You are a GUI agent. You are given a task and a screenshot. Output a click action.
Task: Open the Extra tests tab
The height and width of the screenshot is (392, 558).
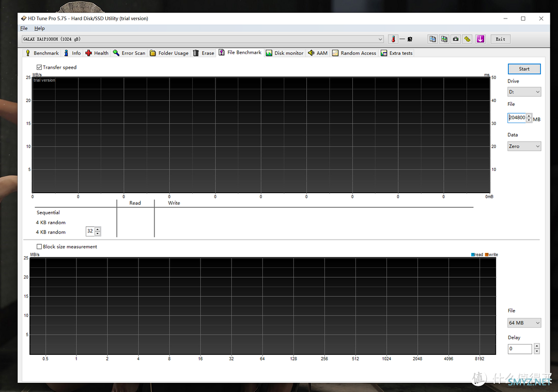[x=397, y=53]
